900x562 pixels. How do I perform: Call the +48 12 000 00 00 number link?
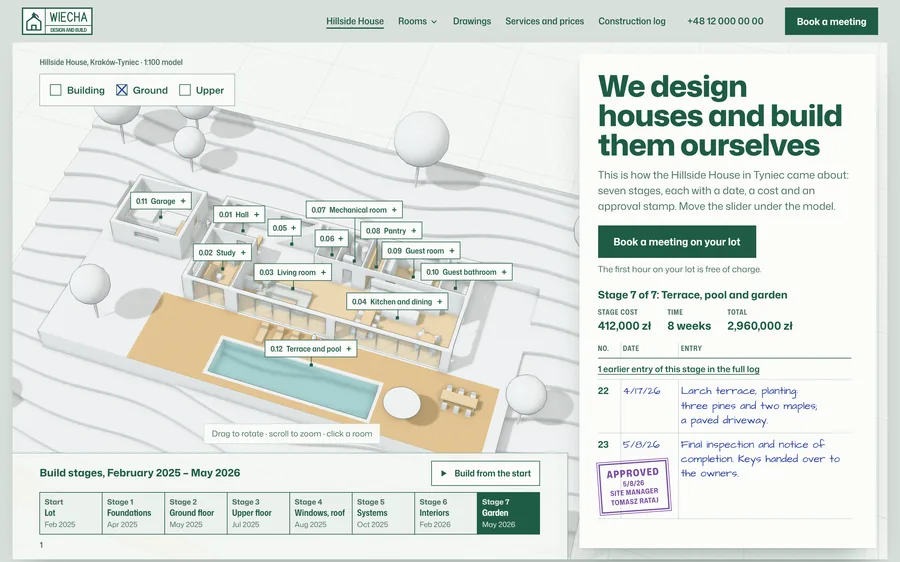pos(726,21)
